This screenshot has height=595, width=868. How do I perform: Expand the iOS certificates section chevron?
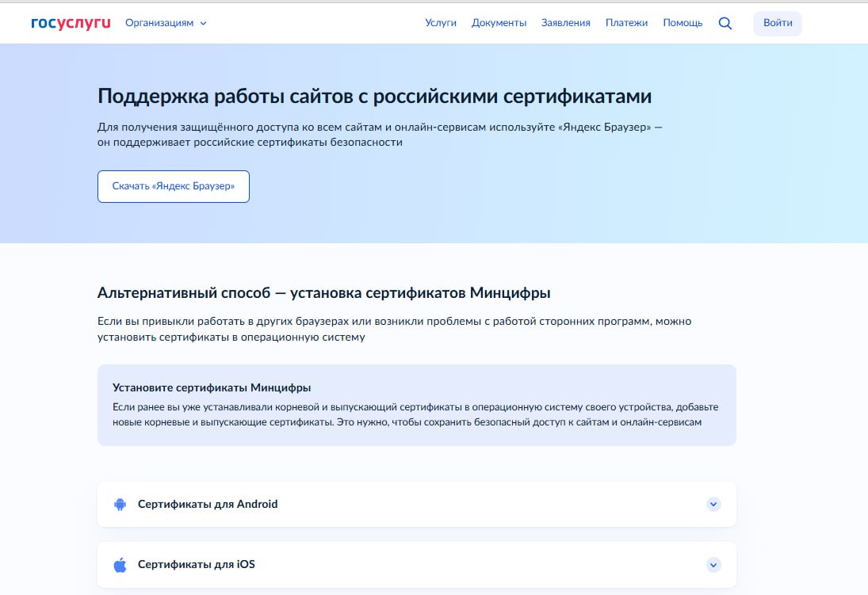point(713,565)
